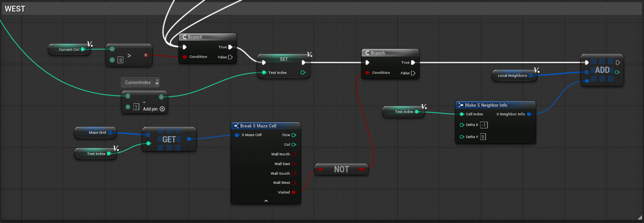Image resolution: width=644 pixels, height=223 pixels.
Task: Click the Delta X value field showing -1
Action: (484, 125)
